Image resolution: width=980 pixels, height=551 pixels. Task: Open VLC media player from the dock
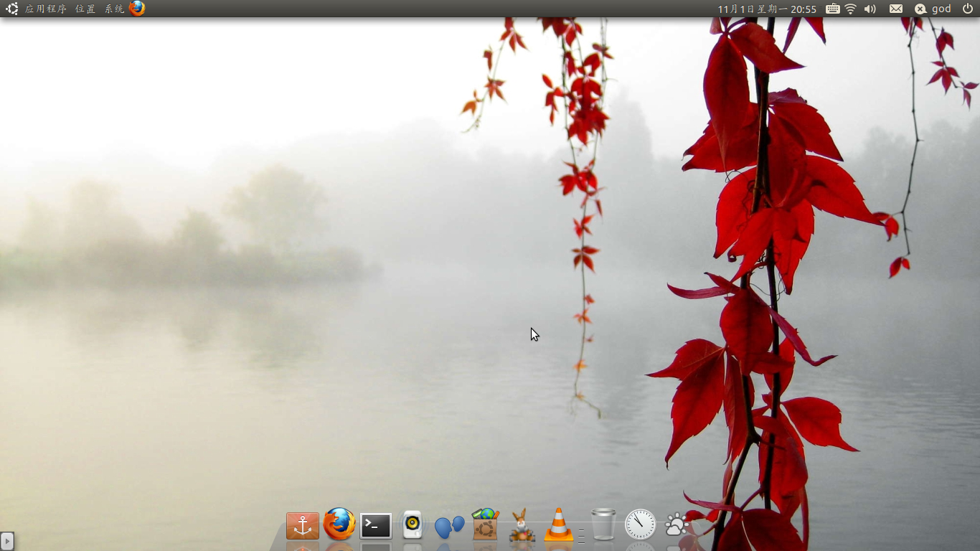[x=559, y=524]
